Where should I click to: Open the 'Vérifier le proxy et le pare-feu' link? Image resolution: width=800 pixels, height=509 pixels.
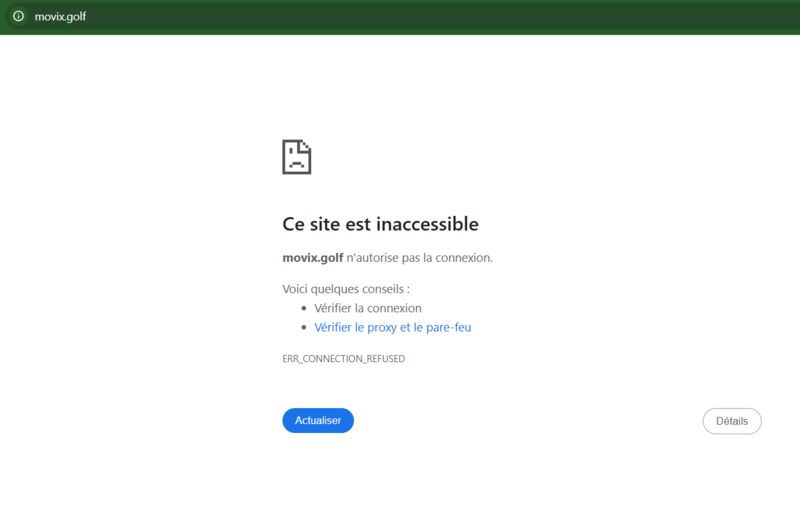click(x=392, y=327)
